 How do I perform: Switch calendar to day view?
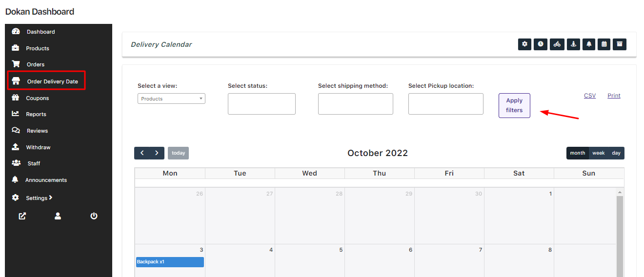tap(616, 153)
